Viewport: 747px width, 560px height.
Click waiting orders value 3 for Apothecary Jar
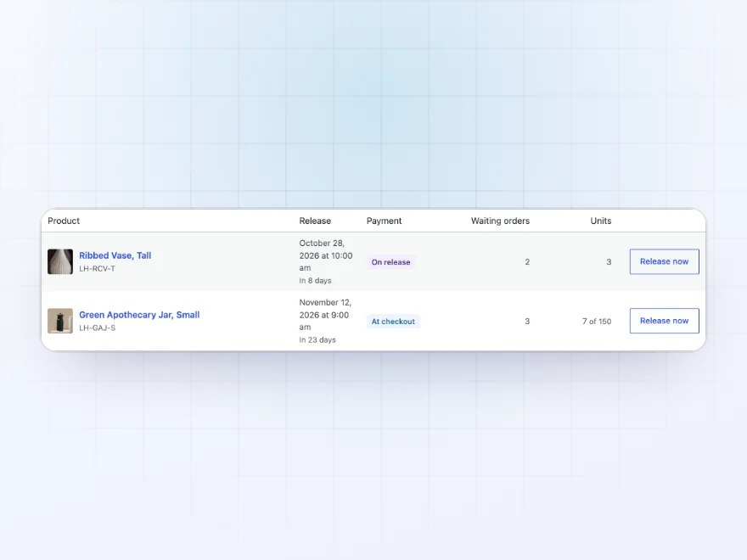(527, 322)
